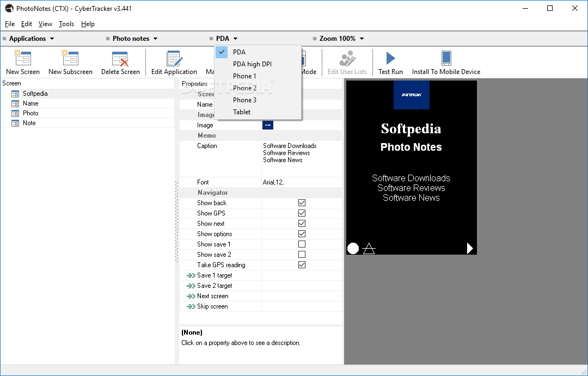The image size is (588, 376).
Task: Open the Photo notes dropdown
Action: 135,39
